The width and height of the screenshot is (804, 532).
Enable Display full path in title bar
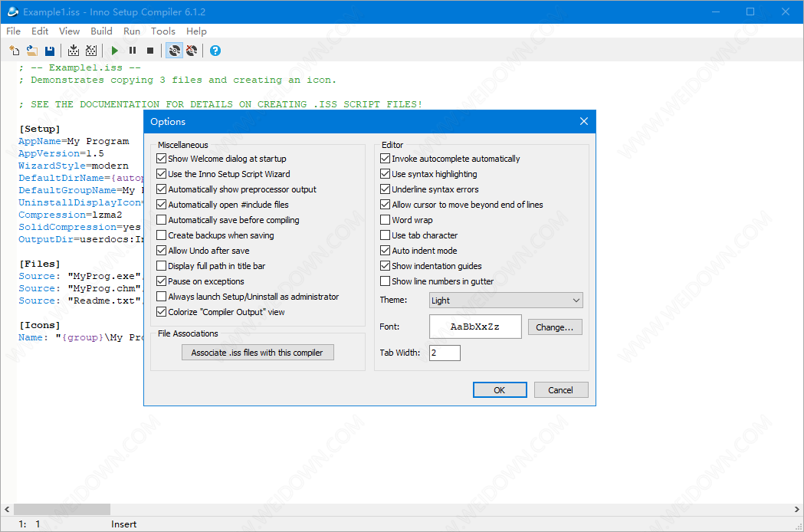(162, 266)
